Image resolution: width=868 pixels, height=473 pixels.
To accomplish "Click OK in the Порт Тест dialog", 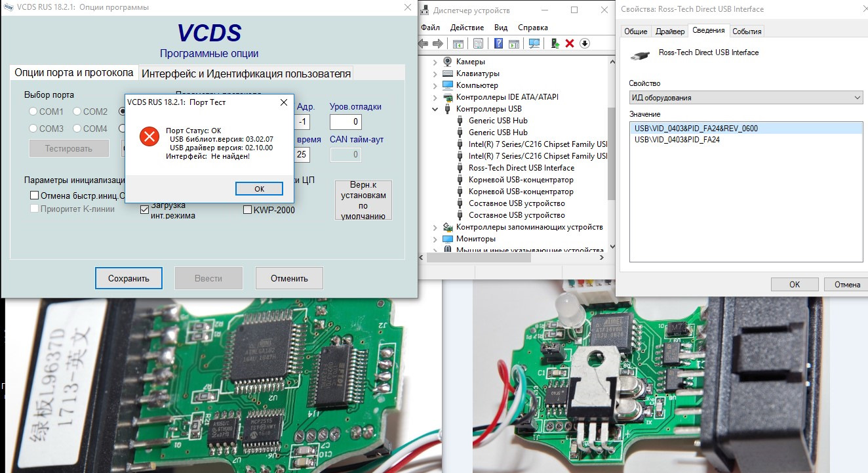I will [259, 189].
